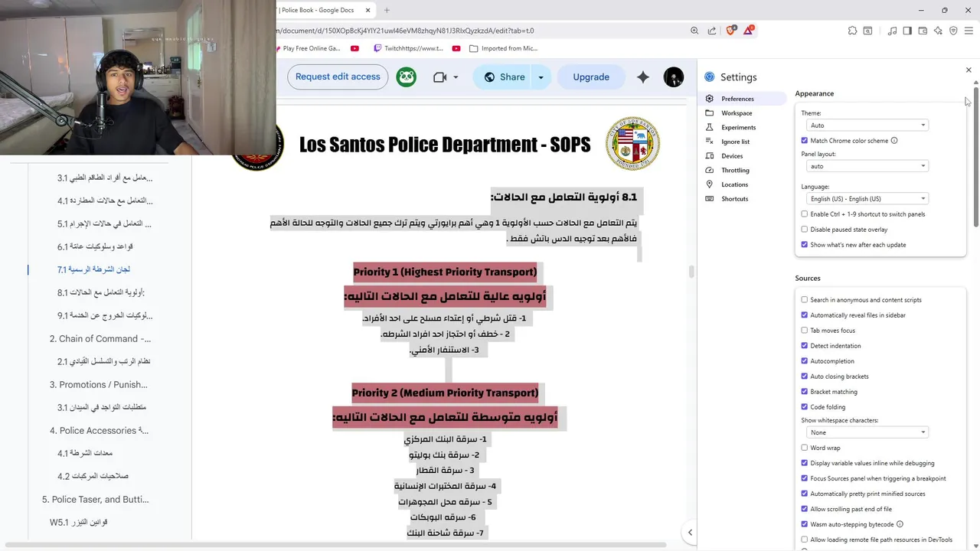Open the browser extensions puzzle icon
The width and height of the screenshot is (980, 551).
tap(852, 31)
